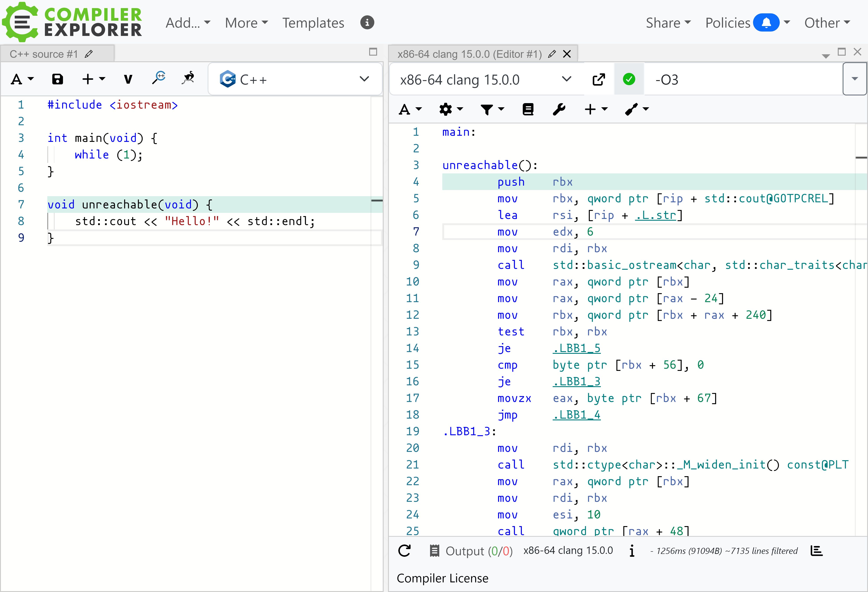Click the CppInsights magnifier icon
Viewport: 868px width, 592px height.
coord(159,78)
